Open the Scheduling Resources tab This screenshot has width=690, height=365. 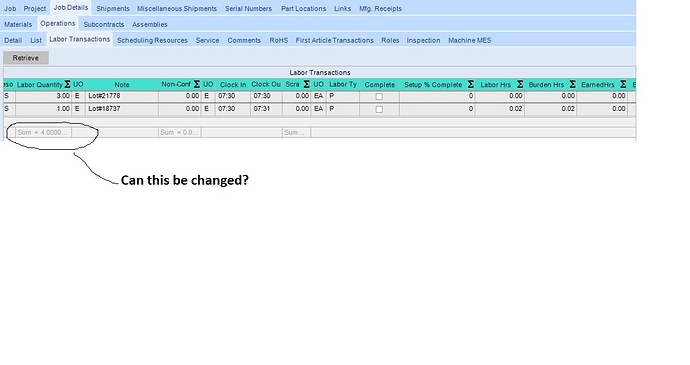pos(152,40)
